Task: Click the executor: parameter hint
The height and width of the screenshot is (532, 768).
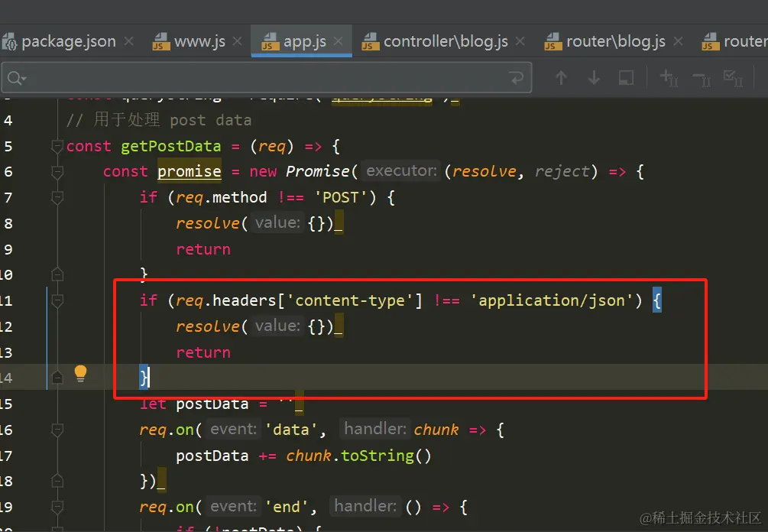Action: coord(402,171)
